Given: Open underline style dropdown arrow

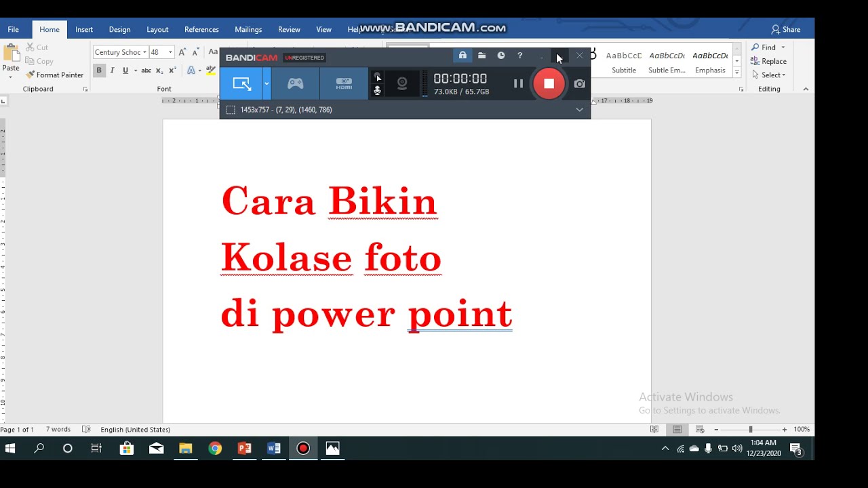Looking at the screenshot, I should (135, 70).
